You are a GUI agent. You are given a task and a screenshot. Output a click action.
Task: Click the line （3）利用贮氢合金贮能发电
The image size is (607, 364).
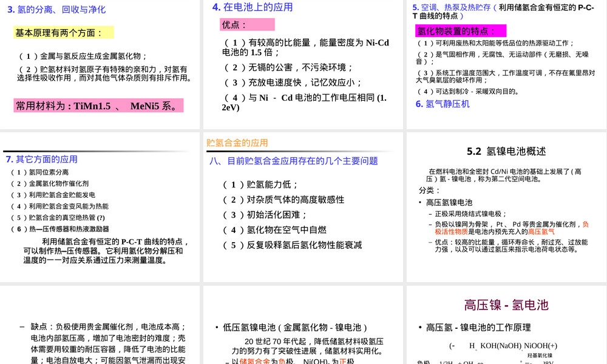[x=53, y=195]
